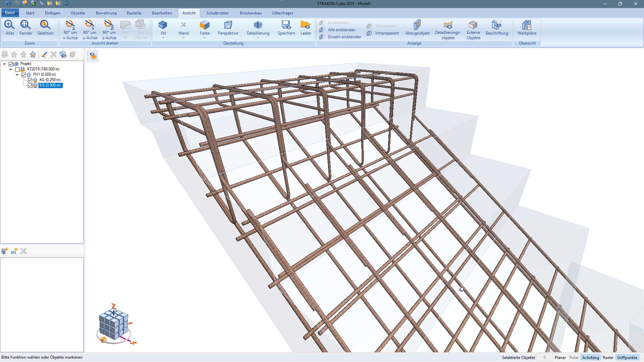Click the eye-with-cube icon in the viewport
Screen dimensions: 644x362
coord(93,56)
